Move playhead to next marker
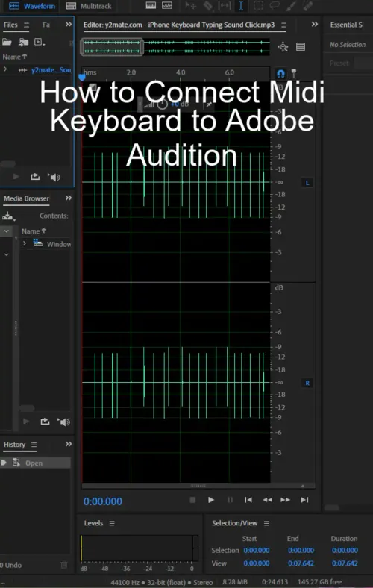The image size is (373, 588). point(304,500)
